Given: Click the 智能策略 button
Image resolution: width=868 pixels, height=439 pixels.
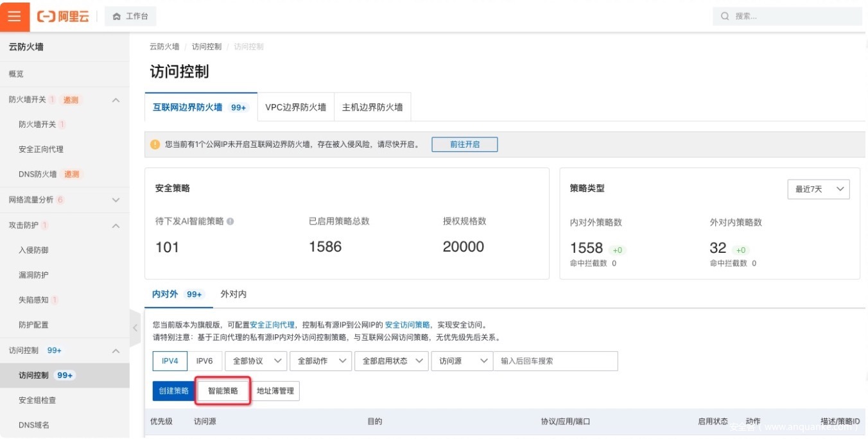Looking at the screenshot, I should click(223, 390).
